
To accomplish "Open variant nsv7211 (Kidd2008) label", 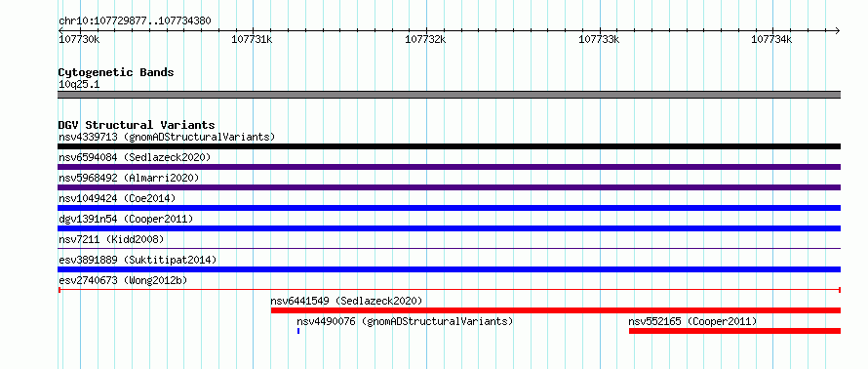I will [x=111, y=239].
